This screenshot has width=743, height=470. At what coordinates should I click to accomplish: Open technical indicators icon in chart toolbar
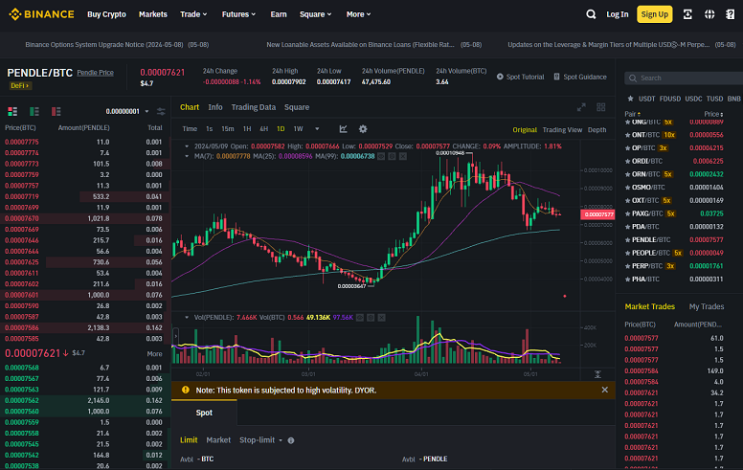click(x=344, y=129)
